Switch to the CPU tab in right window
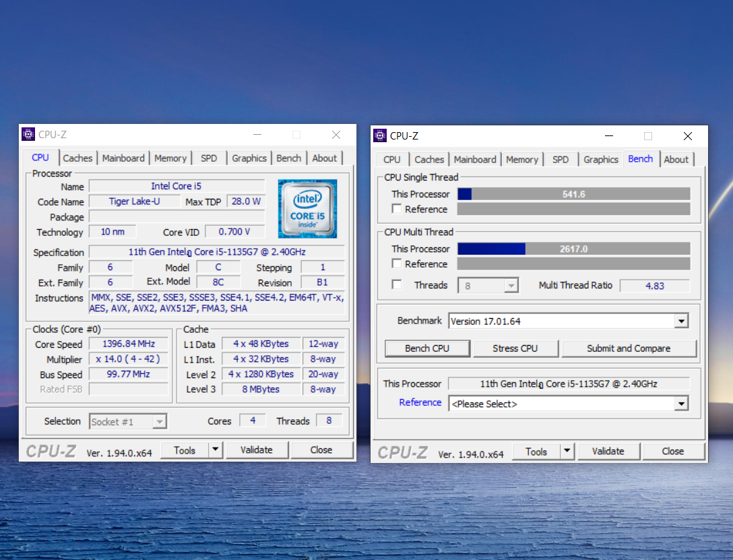The image size is (733, 560). pyautogui.click(x=391, y=160)
